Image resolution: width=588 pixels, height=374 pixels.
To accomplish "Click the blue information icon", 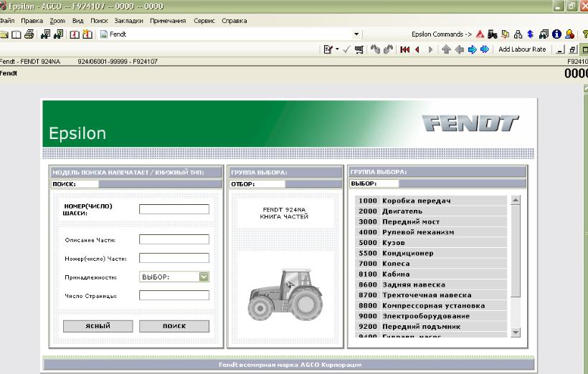I will (x=556, y=34).
